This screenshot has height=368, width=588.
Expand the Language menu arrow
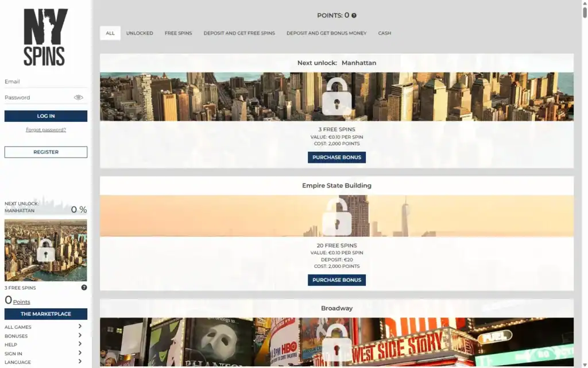[x=80, y=362]
